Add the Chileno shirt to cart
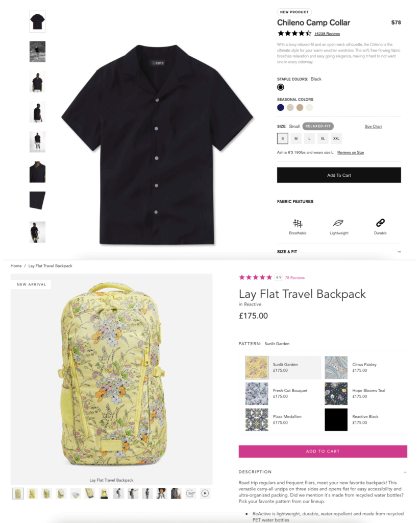Image resolution: width=420 pixels, height=523 pixels. pos(339,175)
